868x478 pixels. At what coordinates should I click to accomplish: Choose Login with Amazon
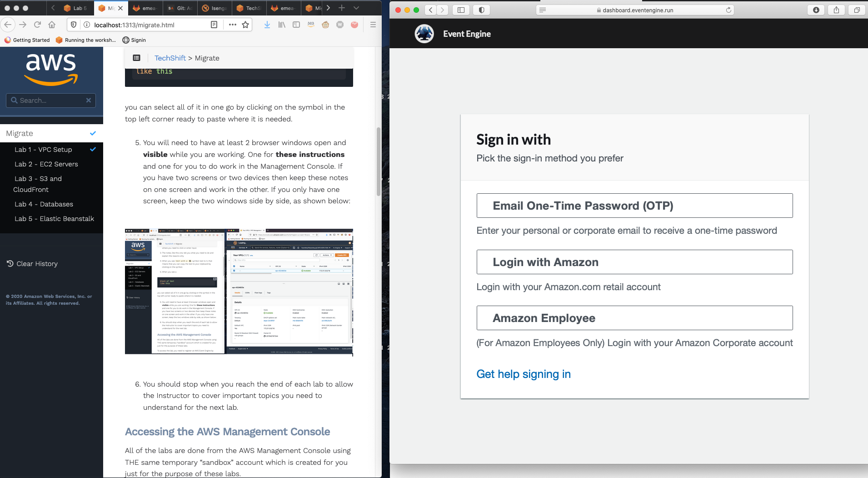pos(634,262)
